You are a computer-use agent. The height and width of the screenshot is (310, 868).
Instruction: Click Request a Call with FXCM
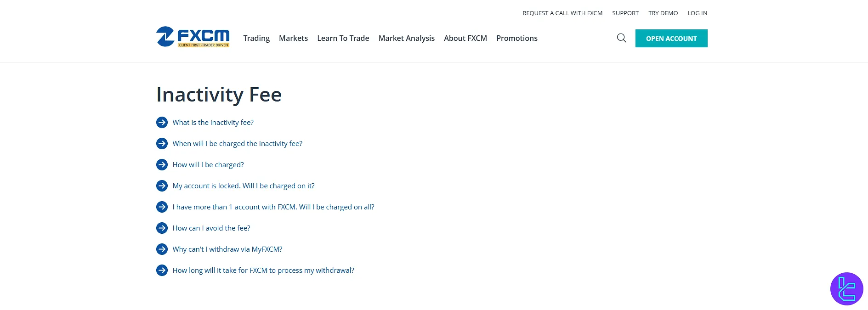pos(562,13)
